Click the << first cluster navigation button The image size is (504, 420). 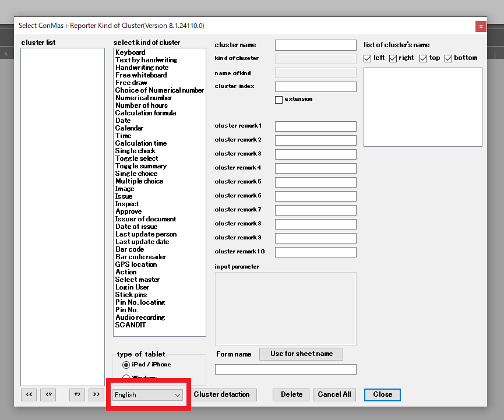29,394
